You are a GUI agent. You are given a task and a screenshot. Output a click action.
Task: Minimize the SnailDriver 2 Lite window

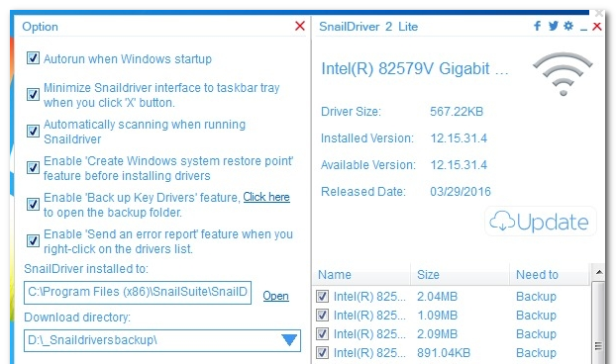coord(583,29)
